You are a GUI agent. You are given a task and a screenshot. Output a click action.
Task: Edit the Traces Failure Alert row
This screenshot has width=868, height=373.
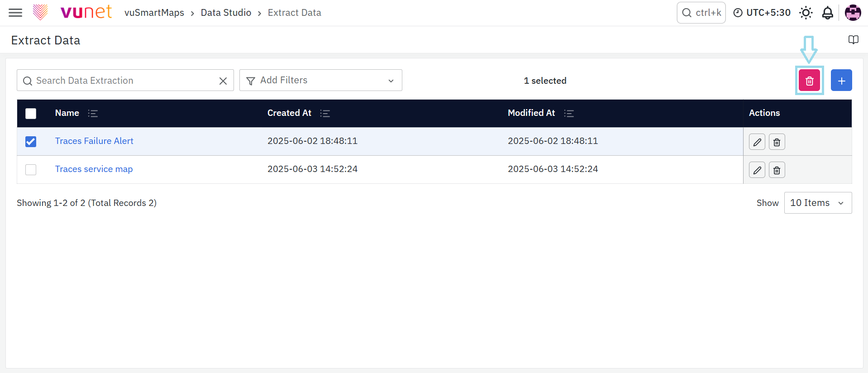pos(757,142)
